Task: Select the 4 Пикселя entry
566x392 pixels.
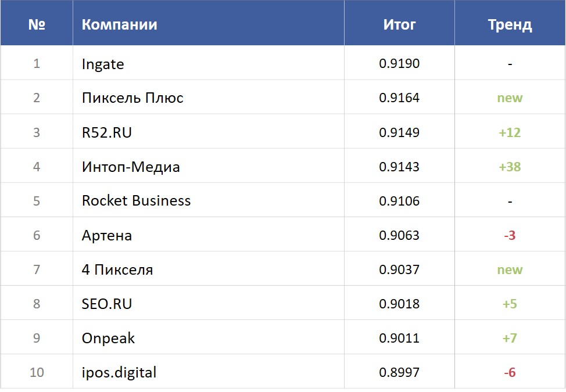Action: point(117,270)
